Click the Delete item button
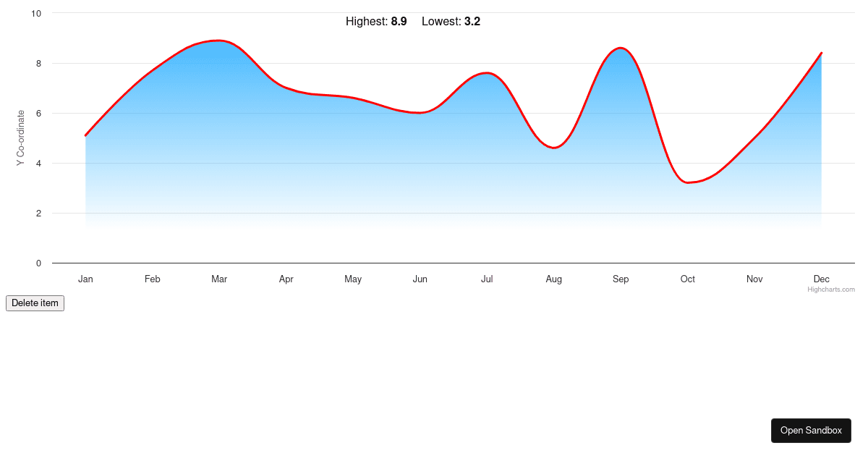This screenshot has height=456, width=868. click(x=35, y=303)
